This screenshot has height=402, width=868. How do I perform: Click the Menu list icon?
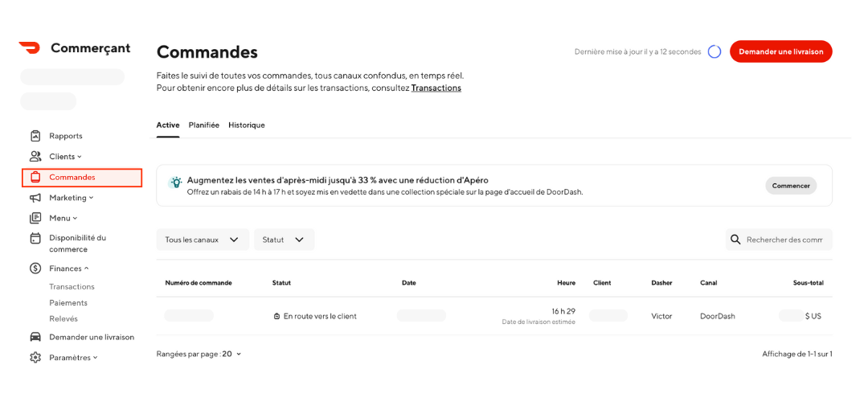[x=35, y=218]
